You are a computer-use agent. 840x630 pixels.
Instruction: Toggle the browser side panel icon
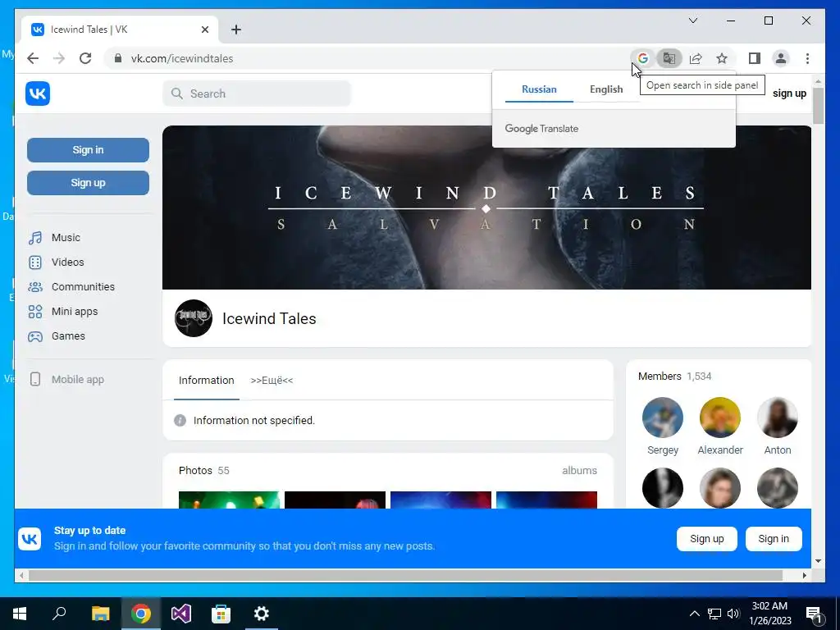755,58
